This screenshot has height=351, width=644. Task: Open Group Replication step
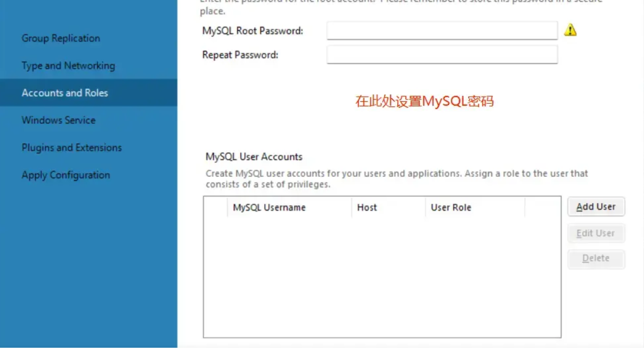pos(61,38)
